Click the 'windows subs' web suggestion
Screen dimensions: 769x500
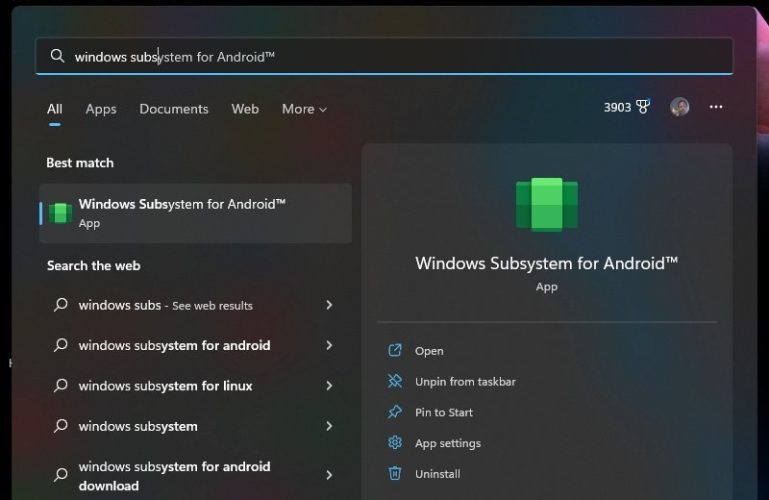tap(165, 305)
